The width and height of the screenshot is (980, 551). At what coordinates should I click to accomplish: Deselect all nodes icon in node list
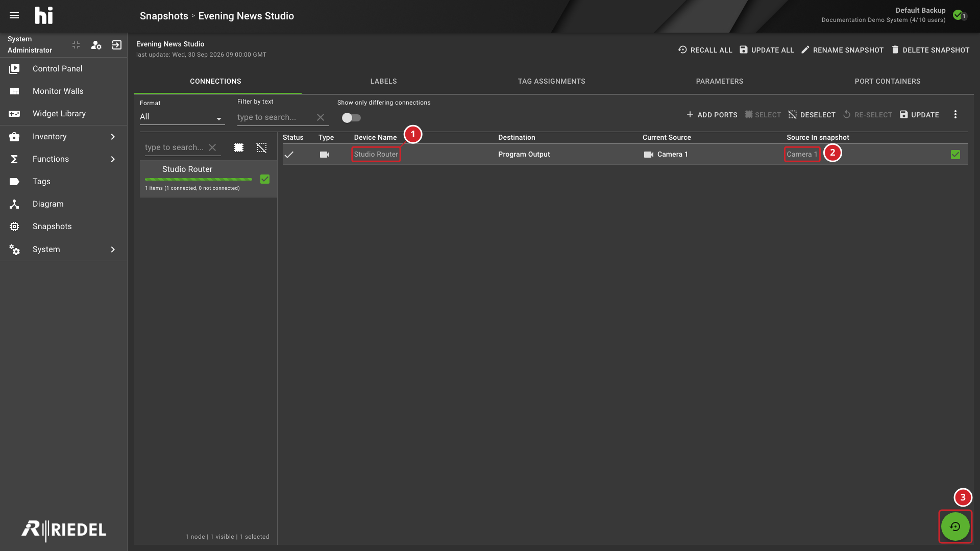pos(262,147)
